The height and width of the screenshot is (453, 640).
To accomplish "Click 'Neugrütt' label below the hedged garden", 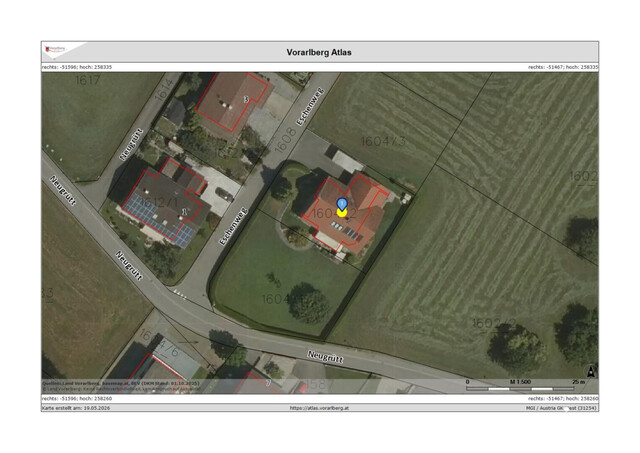I will click(325, 357).
